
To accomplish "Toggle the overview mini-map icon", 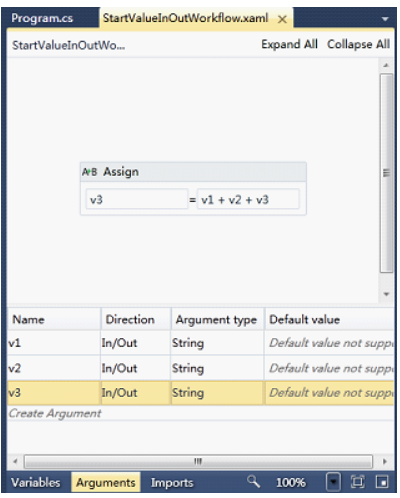I will pos(382,482).
